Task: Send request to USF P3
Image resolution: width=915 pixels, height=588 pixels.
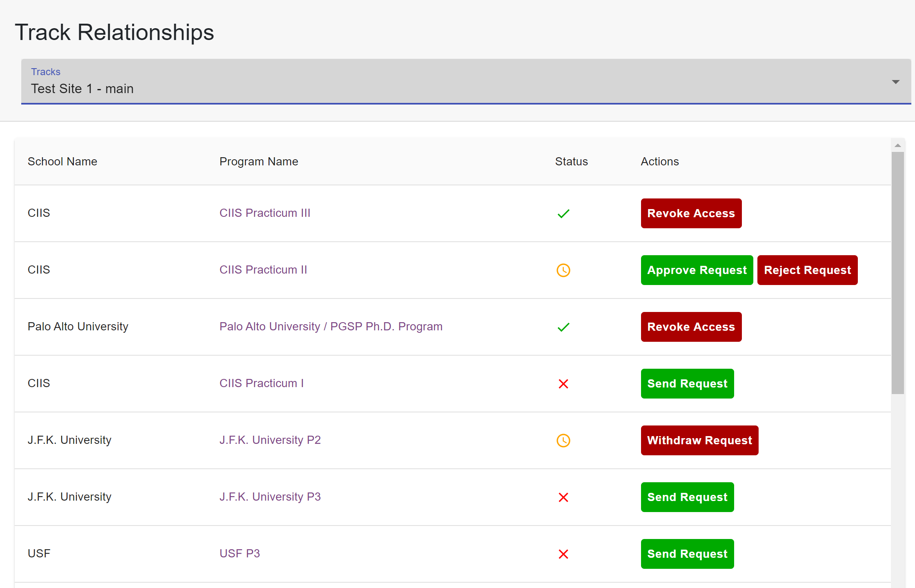Action: pos(688,554)
